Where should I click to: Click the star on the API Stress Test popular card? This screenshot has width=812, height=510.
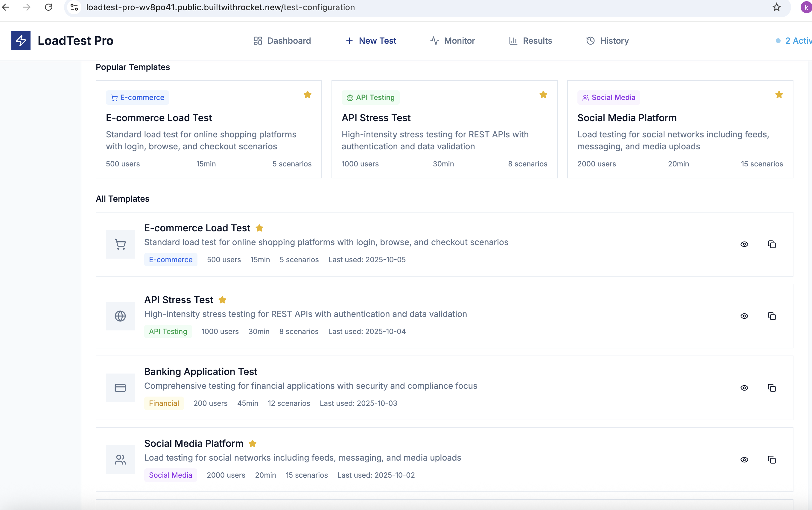(543, 95)
